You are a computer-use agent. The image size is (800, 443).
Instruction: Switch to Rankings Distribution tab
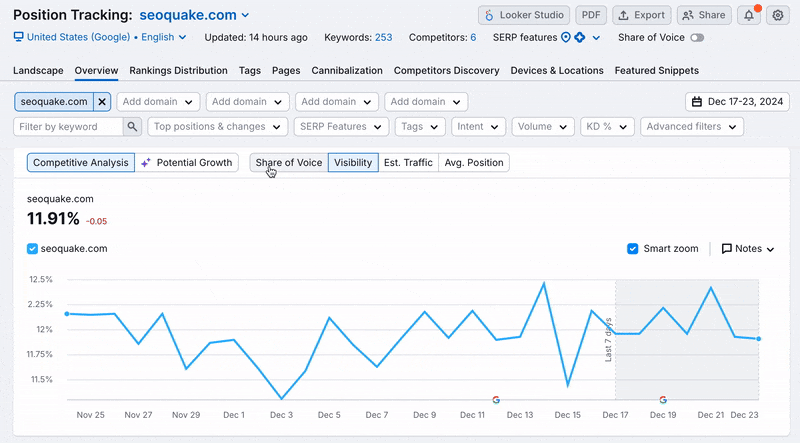tap(178, 71)
